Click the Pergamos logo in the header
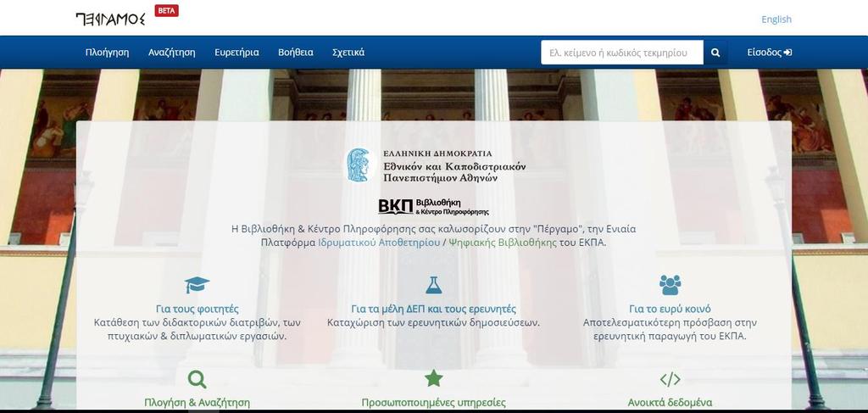The image size is (868, 413). click(111, 19)
